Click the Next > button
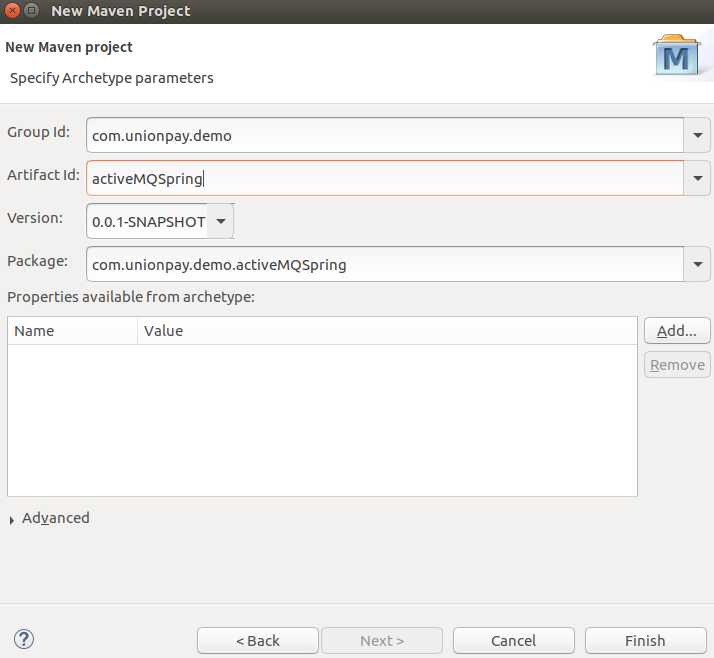The width and height of the screenshot is (714, 658). coord(382,641)
